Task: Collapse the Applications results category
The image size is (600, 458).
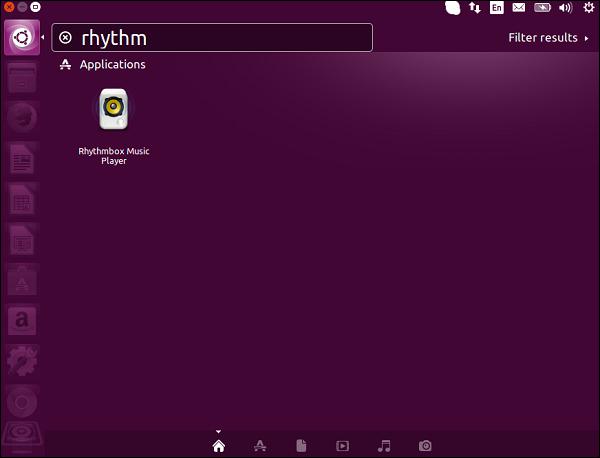Action: pos(112,65)
